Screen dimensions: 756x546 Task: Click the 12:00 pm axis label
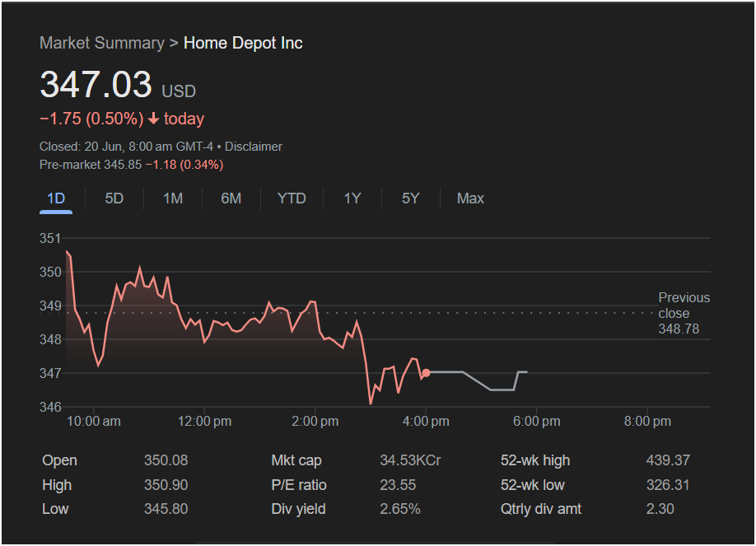click(204, 421)
